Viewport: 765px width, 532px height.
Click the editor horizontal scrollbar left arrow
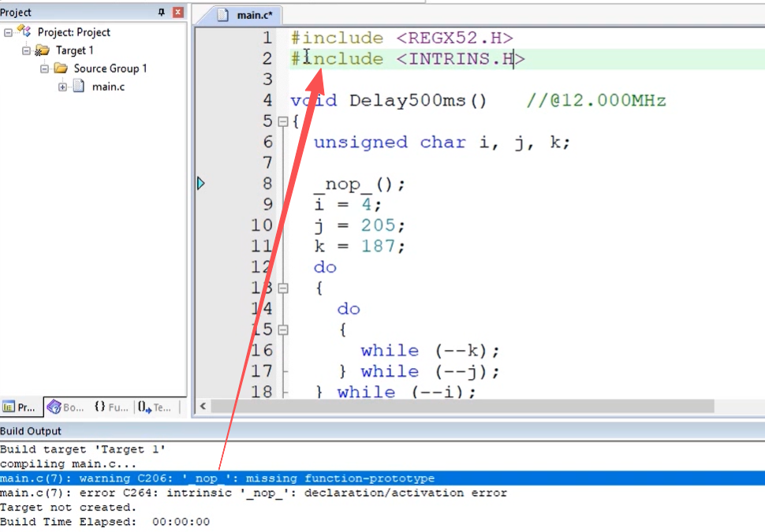[x=203, y=406]
